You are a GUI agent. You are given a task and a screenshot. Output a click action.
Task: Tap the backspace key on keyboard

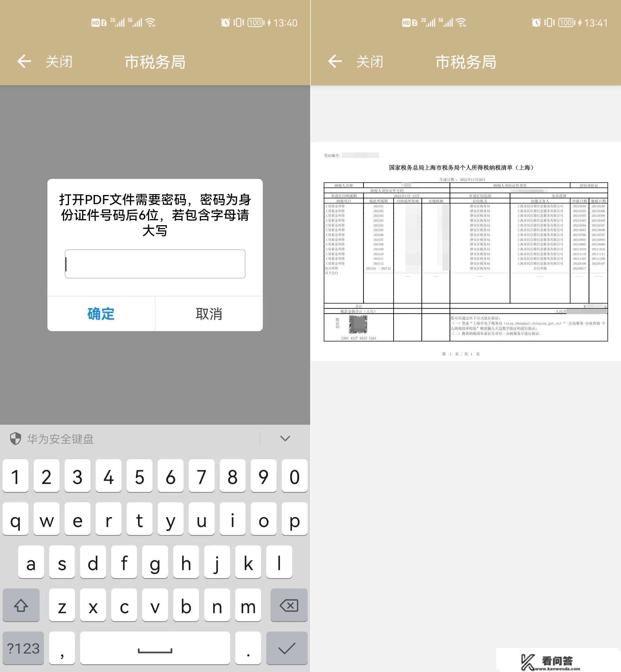[289, 605]
